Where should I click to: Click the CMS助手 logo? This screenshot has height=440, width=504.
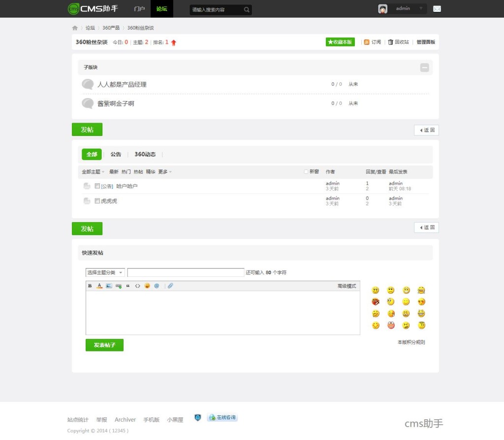pyautogui.click(x=93, y=9)
